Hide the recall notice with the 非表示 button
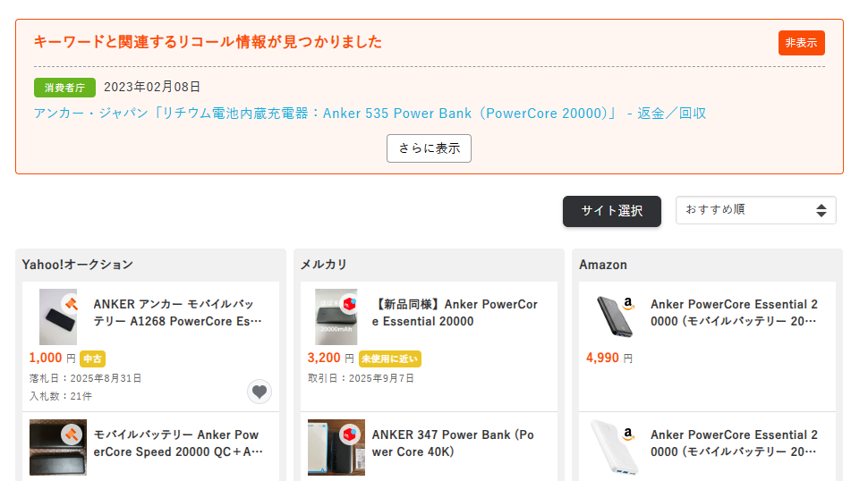This screenshot has height=481, width=868. click(801, 43)
